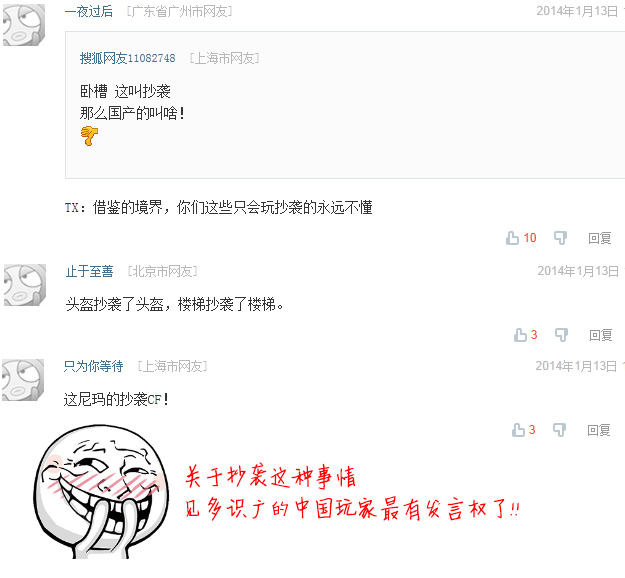Open avatar of user 一夜过后
This screenshot has width=625, height=578.
(24, 25)
